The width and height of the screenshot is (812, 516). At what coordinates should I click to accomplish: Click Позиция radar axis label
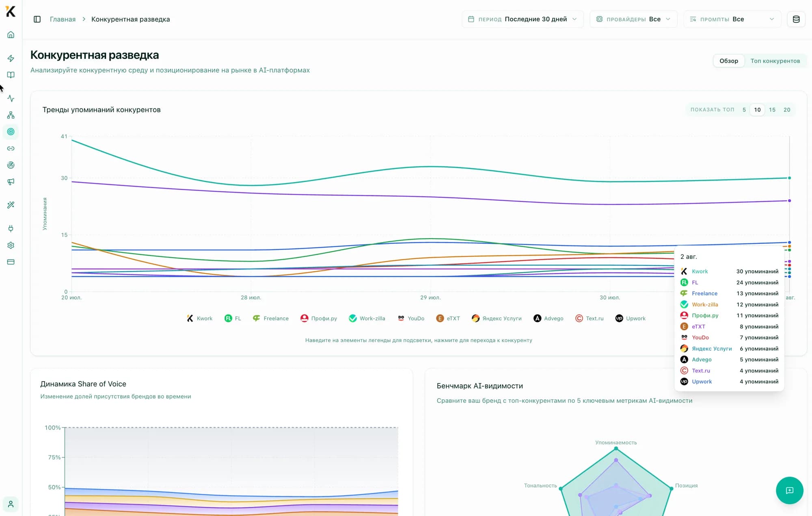[686, 486]
